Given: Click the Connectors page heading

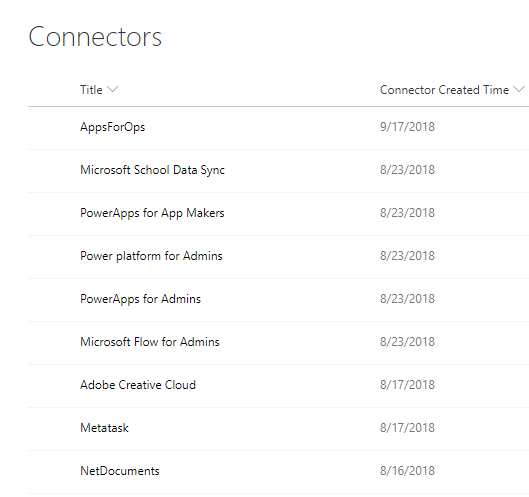Looking at the screenshot, I should click(x=95, y=36).
